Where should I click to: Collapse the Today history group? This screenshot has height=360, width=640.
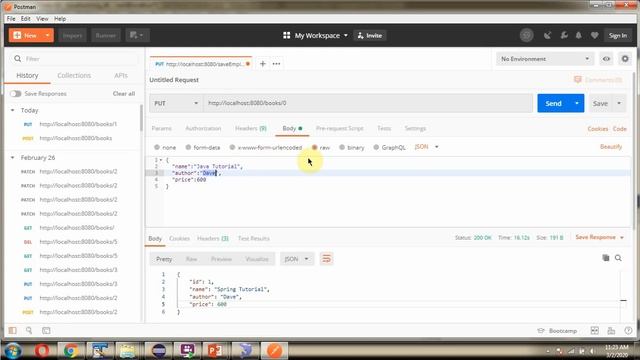13,111
